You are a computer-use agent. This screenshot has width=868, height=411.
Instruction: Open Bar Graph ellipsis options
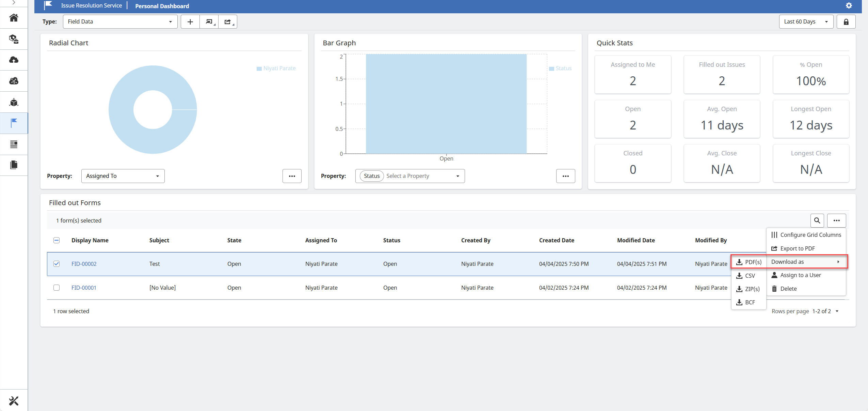(x=566, y=176)
